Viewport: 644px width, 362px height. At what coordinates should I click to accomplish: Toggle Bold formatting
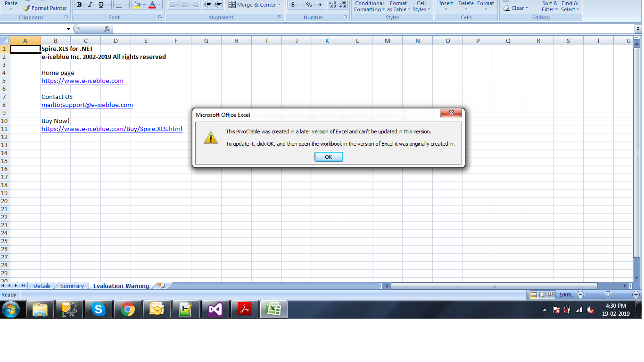point(79,5)
